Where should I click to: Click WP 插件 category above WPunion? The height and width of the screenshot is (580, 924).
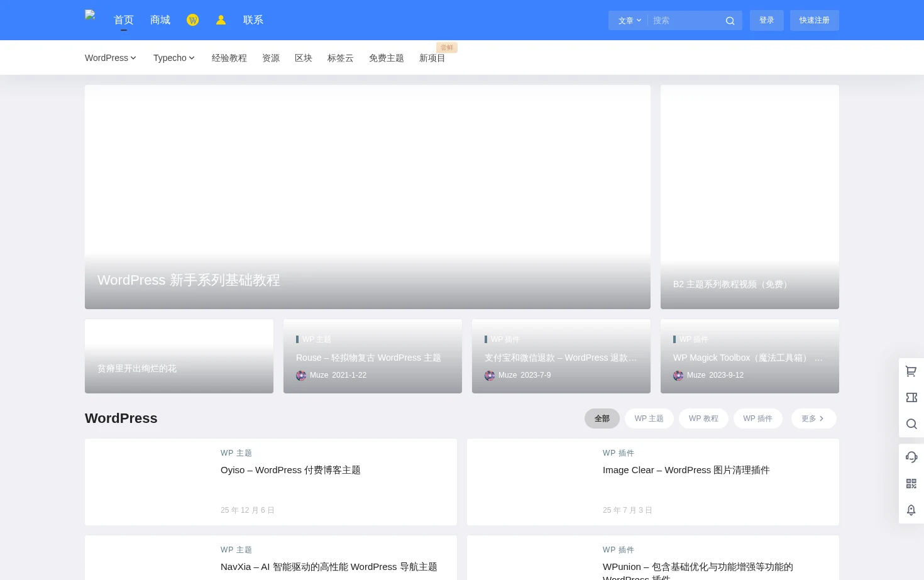619,550
